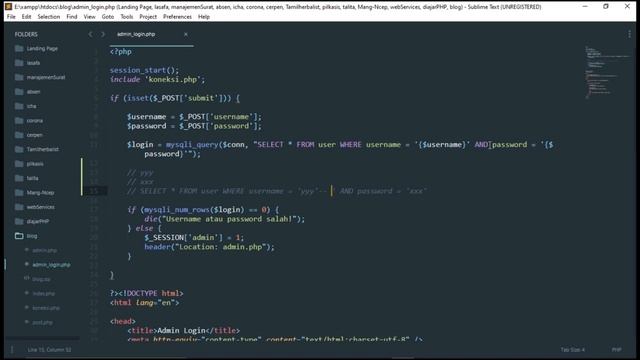Change the Tab Size setting
The width and height of the screenshot is (640, 360).
(573, 350)
